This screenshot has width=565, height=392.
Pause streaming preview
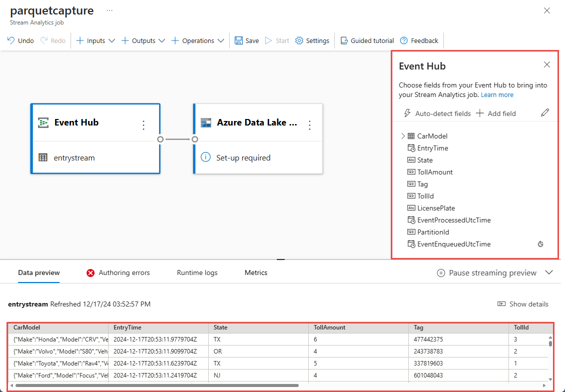pos(487,273)
